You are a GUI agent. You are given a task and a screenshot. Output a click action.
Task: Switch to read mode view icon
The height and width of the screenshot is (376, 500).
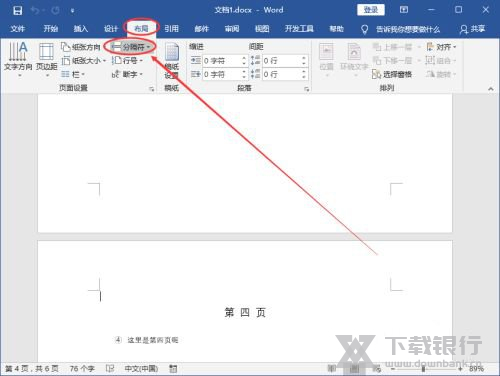[x=331, y=368]
